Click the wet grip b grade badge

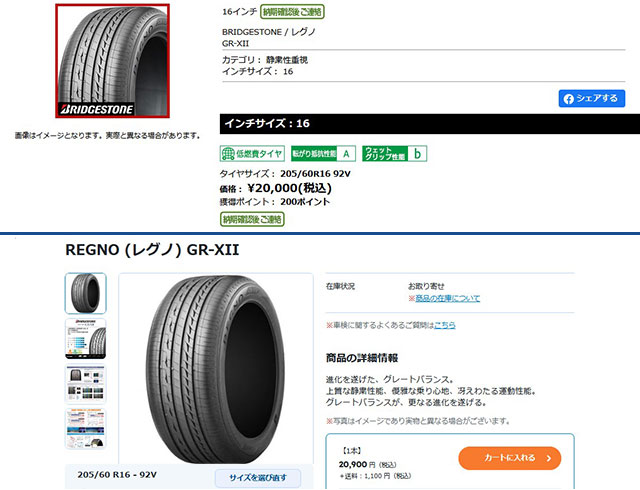pos(394,154)
